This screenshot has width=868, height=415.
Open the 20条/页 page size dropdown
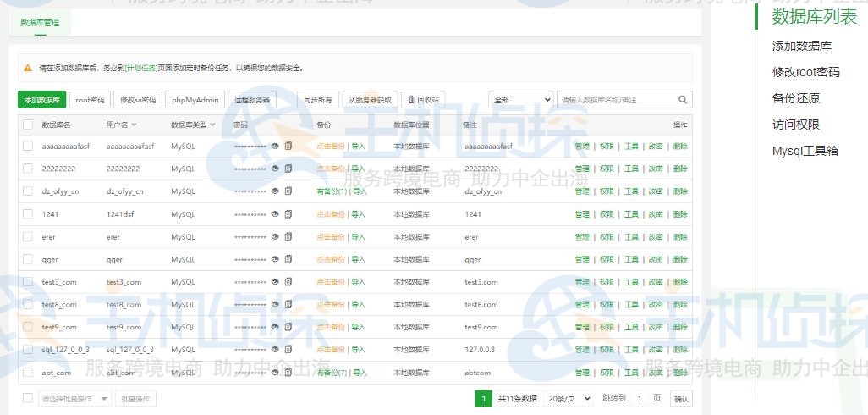click(568, 398)
